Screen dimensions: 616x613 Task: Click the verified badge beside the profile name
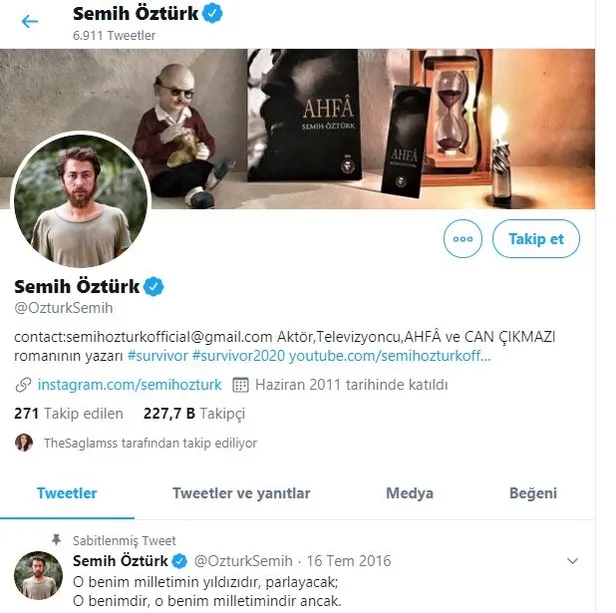(x=153, y=286)
